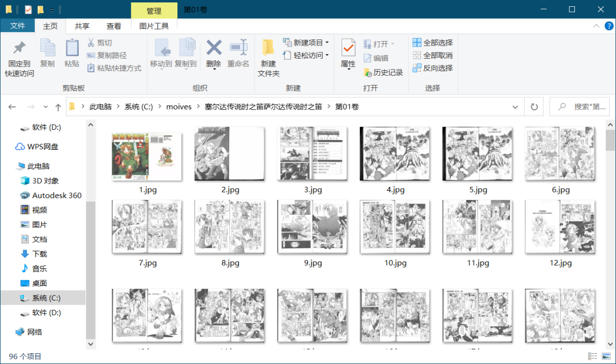This screenshot has width=616, height=364.
Task: Open the New item (新建项目) dropdown
Action: pyautogui.click(x=306, y=42)
